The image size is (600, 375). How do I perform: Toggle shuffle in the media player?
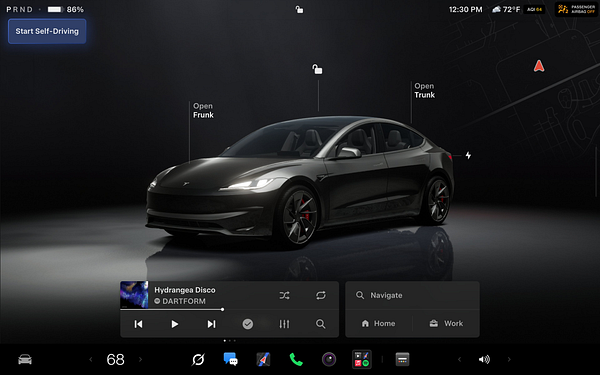tap(284, 295)
